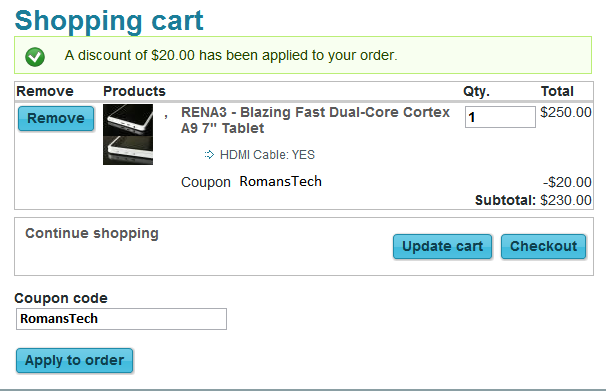
Task: Click the -$20.00 coupon discount amount
Action: (x=567, y=182)
